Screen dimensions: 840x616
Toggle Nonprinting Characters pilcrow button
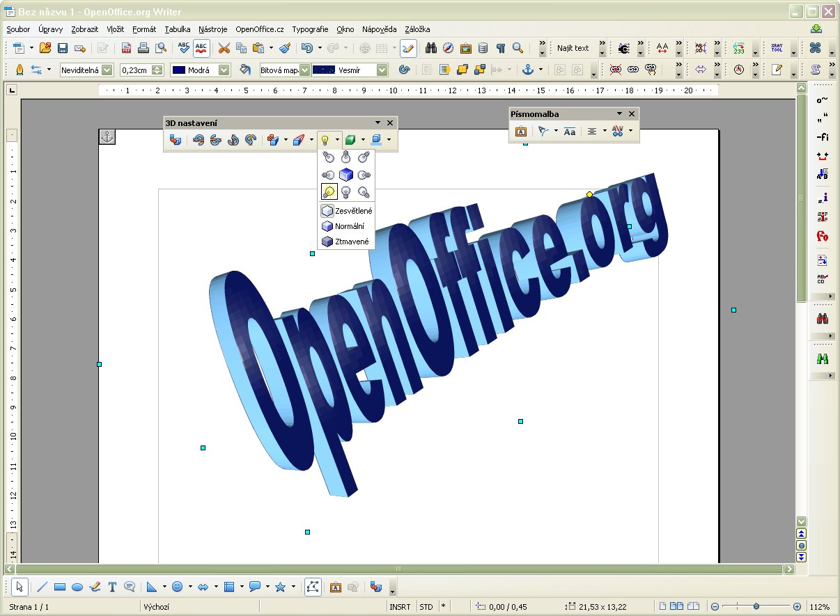click(500, 48)
